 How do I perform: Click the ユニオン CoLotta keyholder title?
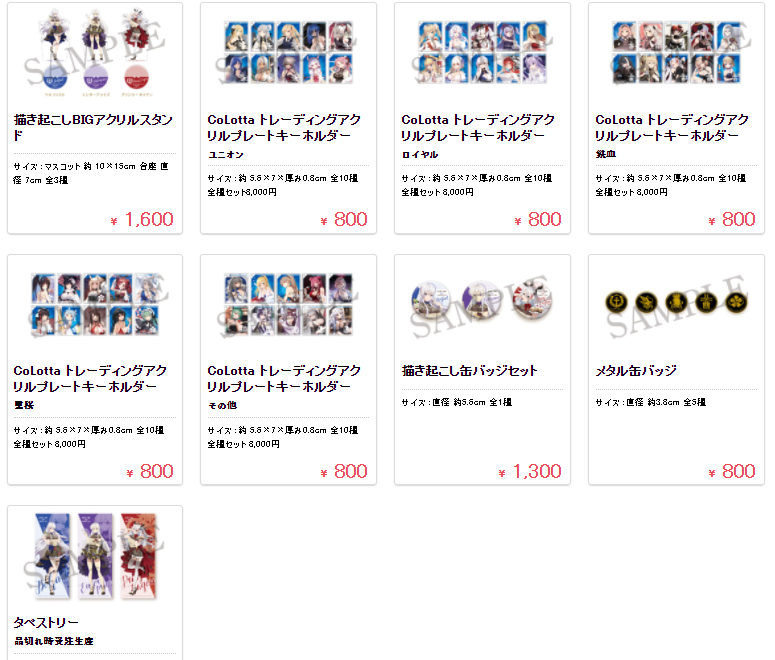[x=284, y=127]
